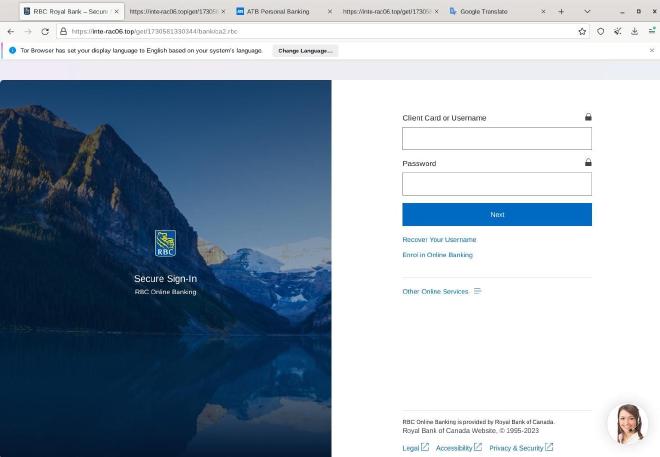Open the downloads panel icon
The width and height of the screenshot is (660, 457).
click(634, 31)
